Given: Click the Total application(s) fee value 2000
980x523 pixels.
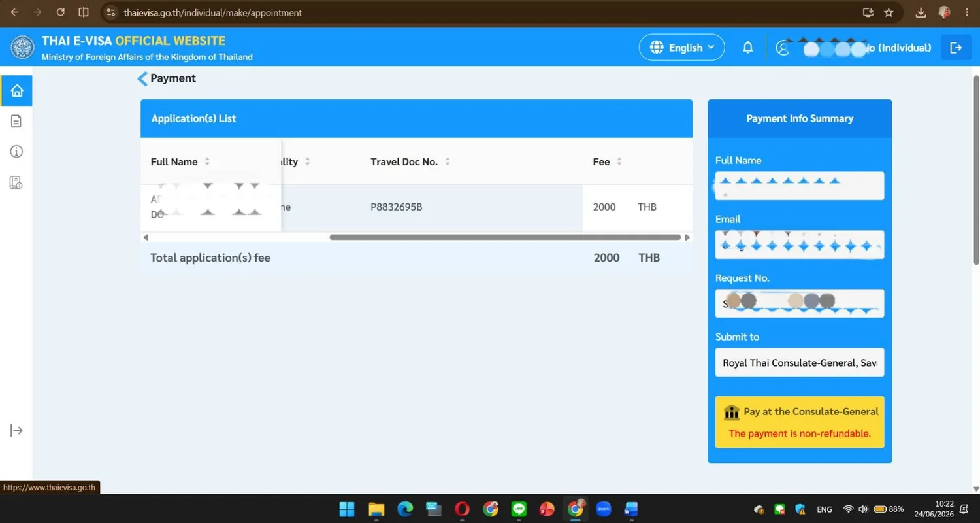Looking at the screenshot, I should click(606, 258).
